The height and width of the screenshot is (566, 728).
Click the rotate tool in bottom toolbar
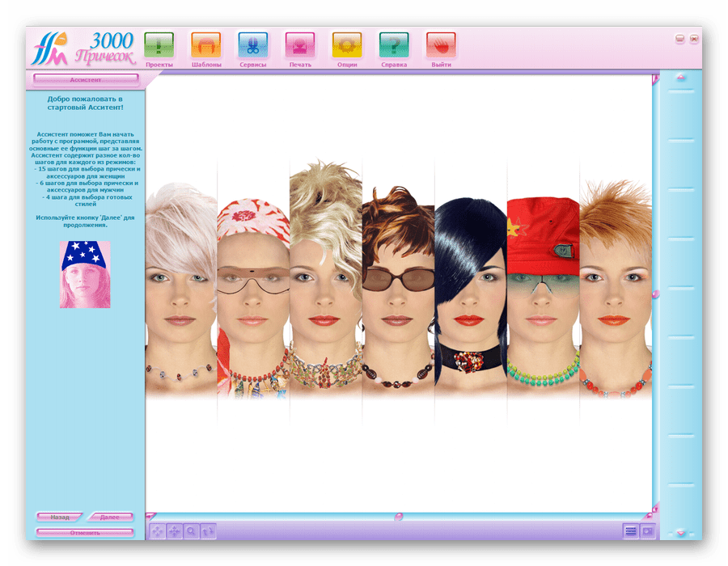pos(208,531)
